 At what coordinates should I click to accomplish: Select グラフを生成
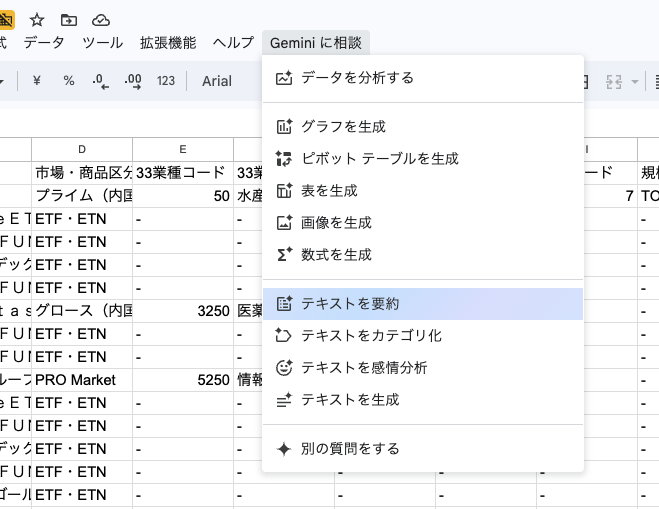point(423,127)
